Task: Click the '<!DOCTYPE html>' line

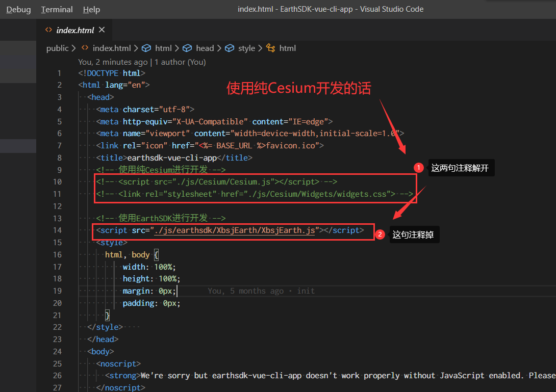Action: 112,73
